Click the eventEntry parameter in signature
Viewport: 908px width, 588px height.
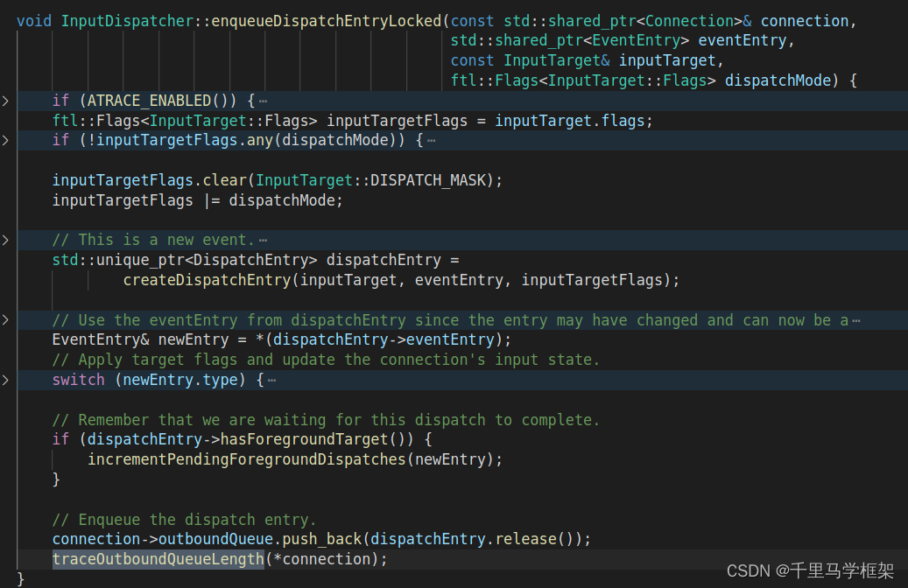(x=743, y=40)
